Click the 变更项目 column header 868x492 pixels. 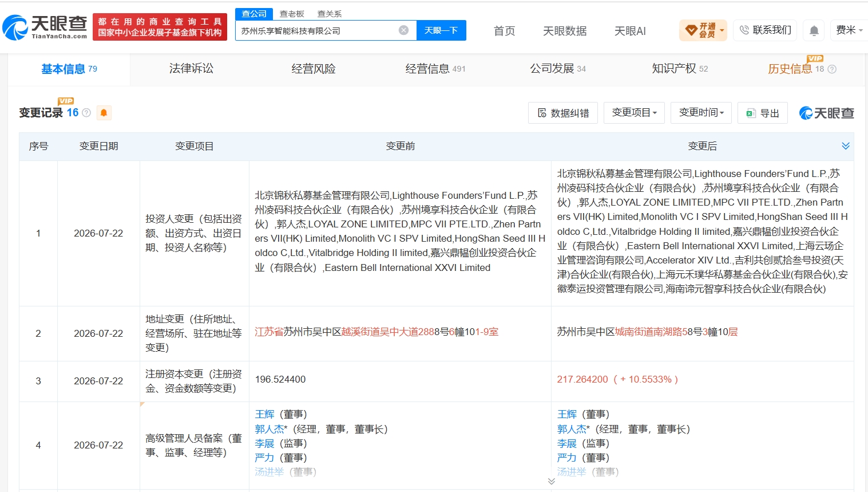194,146
